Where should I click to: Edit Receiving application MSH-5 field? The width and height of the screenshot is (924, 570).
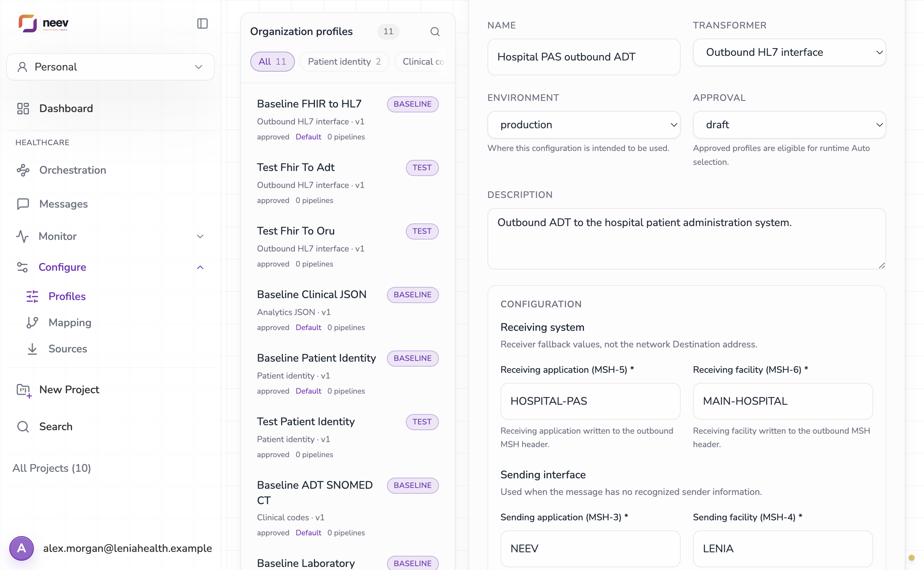point(590,401)
